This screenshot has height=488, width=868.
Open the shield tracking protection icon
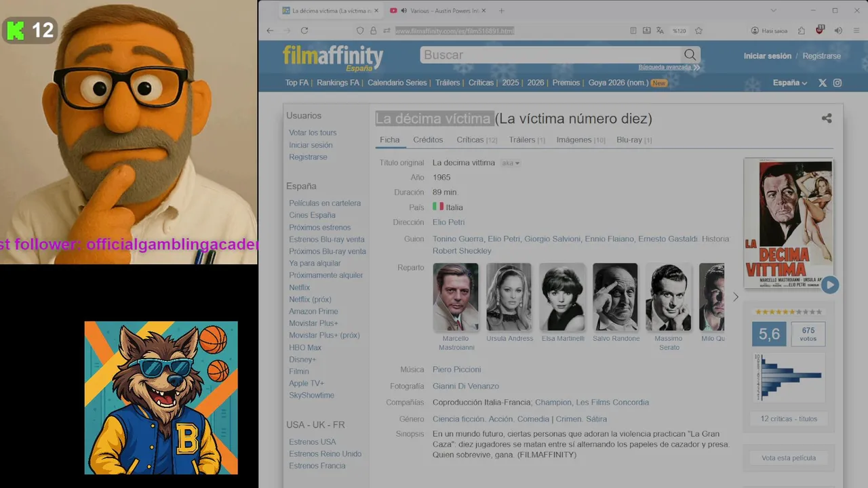pyautogui.click(x=360, y=30)
